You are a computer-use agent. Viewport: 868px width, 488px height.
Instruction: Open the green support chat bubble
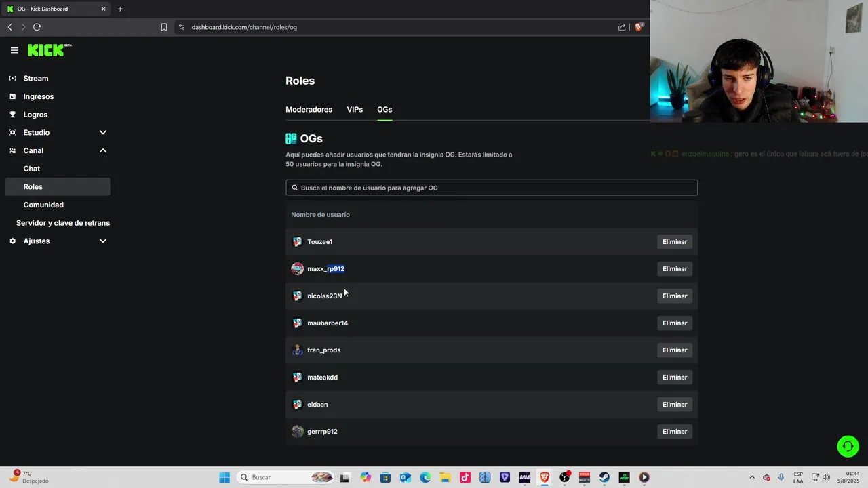click(x=848, y=446)
